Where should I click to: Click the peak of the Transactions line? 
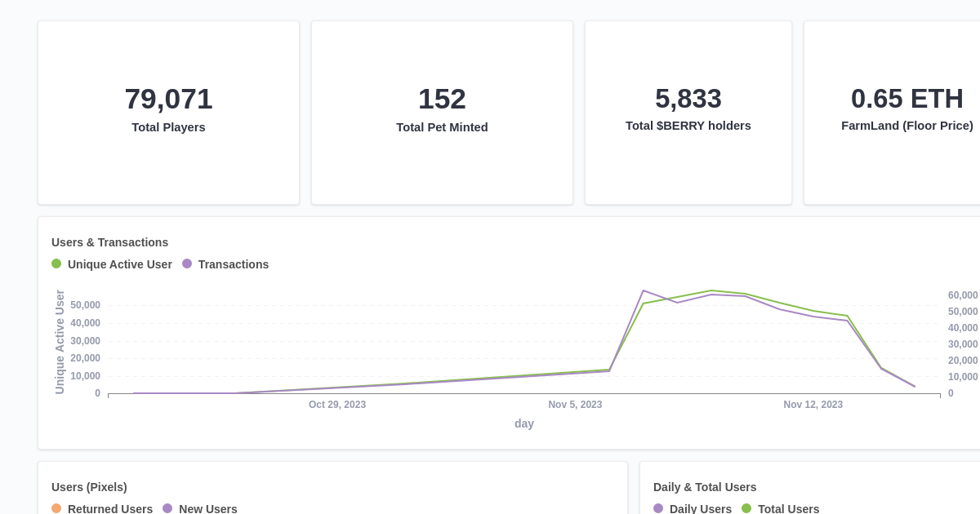(645, 290)
